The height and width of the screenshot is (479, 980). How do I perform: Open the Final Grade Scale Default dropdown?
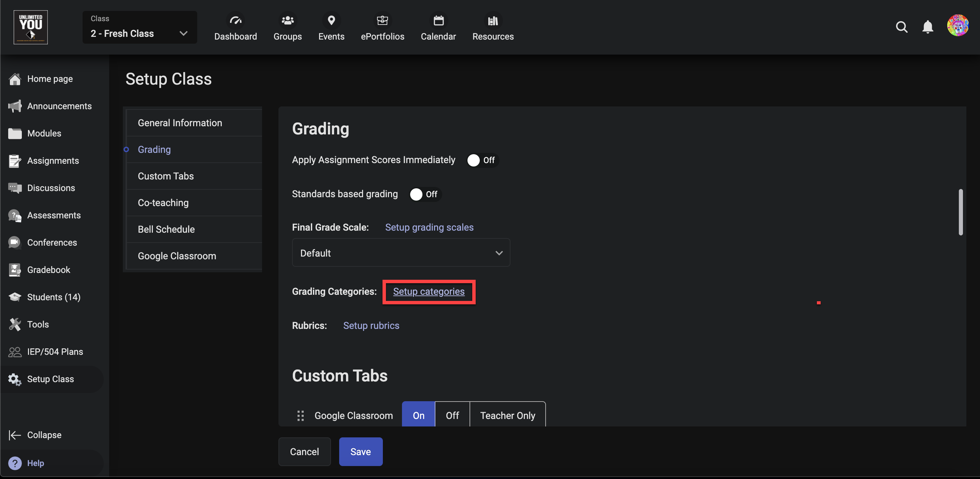(x=401, y=253)
